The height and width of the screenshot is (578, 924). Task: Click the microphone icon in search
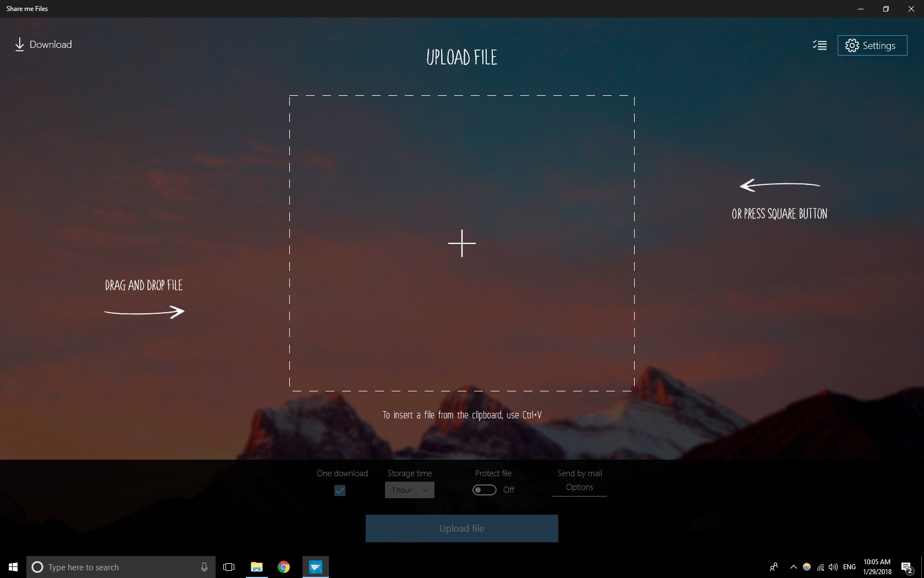[204, 567]
